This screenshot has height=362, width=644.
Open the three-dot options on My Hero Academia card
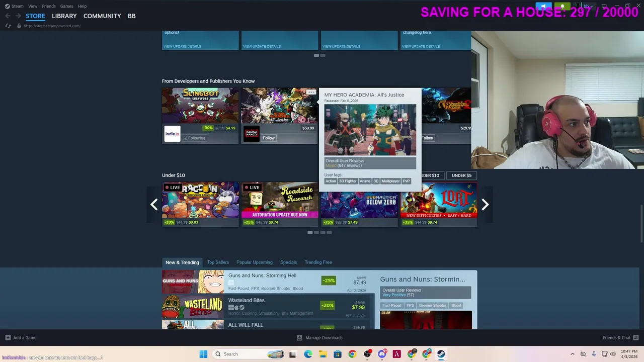click(x=311, y=93)
